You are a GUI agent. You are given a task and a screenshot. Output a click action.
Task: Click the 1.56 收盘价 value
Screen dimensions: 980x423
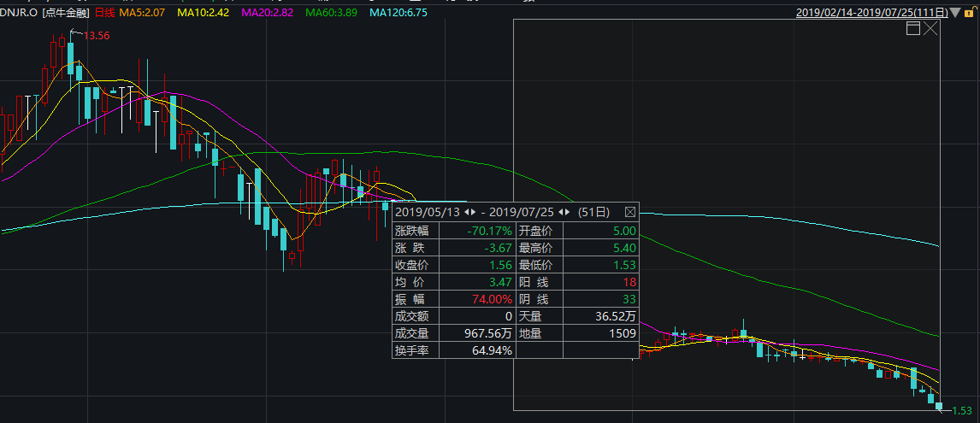pyautogui.click(x=501, y=265)
